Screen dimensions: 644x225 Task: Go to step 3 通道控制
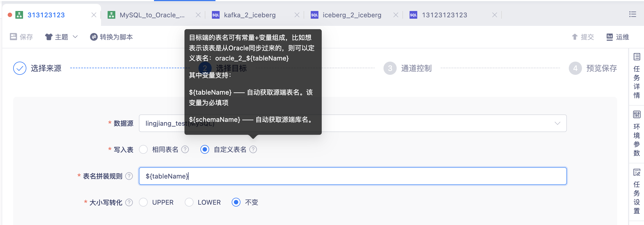coord(408,68)
